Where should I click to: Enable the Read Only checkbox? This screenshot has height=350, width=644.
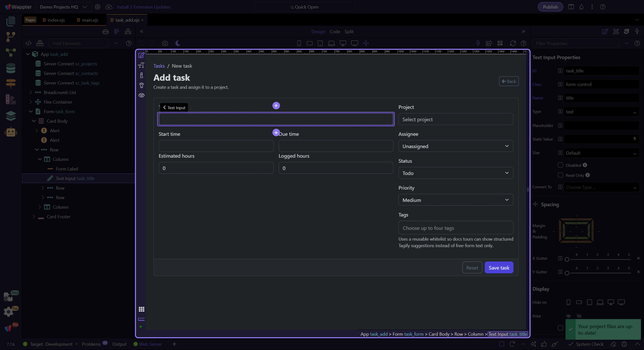tap(560, 175)
